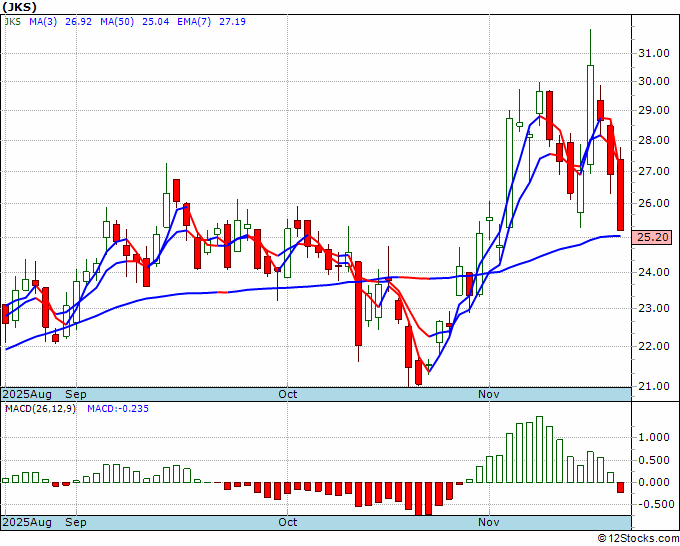Click the Sep label on price chart axis
The height and width of the screenshot is (546, 680).
(x=75, y=394)
